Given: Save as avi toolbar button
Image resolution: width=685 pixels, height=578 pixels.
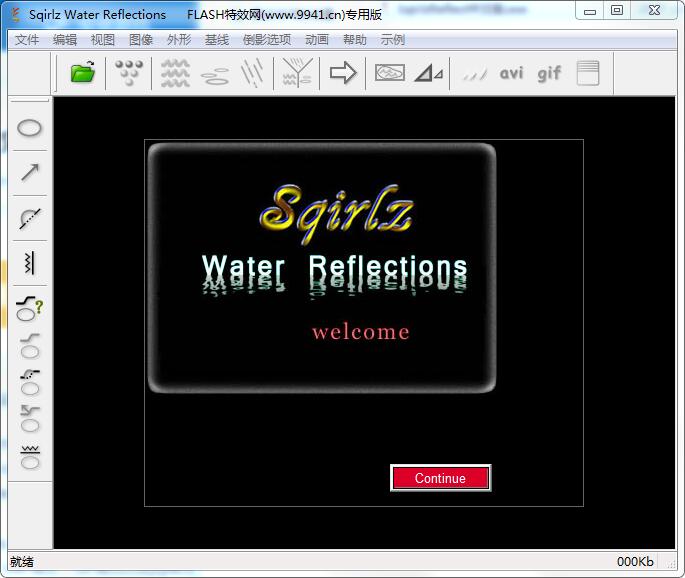Looking at the screenshot, I should [511, 73].
